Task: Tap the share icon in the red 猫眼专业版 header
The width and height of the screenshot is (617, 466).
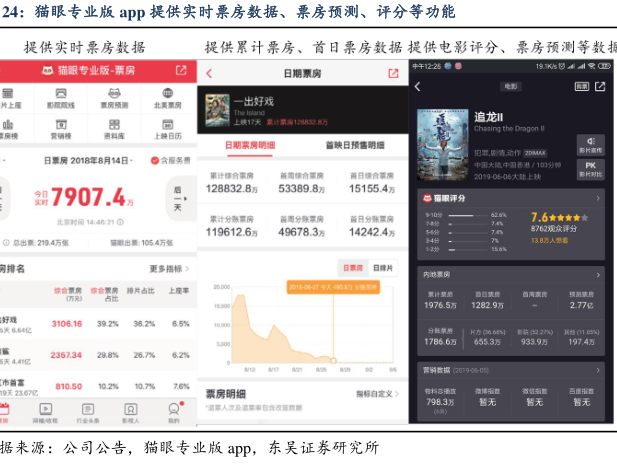Action: [181, 70]
